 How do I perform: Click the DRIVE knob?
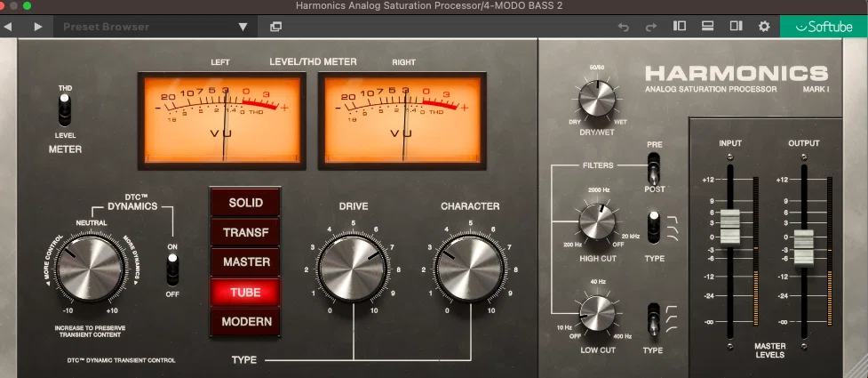click(353, 269)
